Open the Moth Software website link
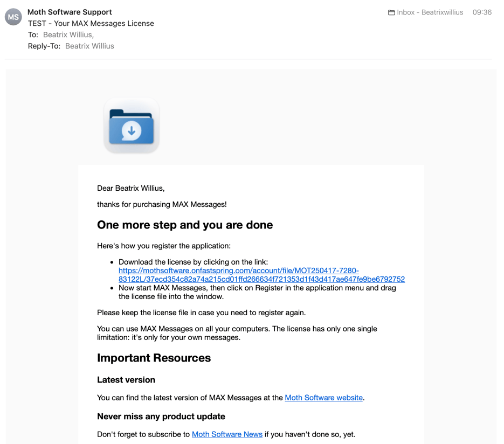This screenshot has height=444, width=504. (323, 398)
